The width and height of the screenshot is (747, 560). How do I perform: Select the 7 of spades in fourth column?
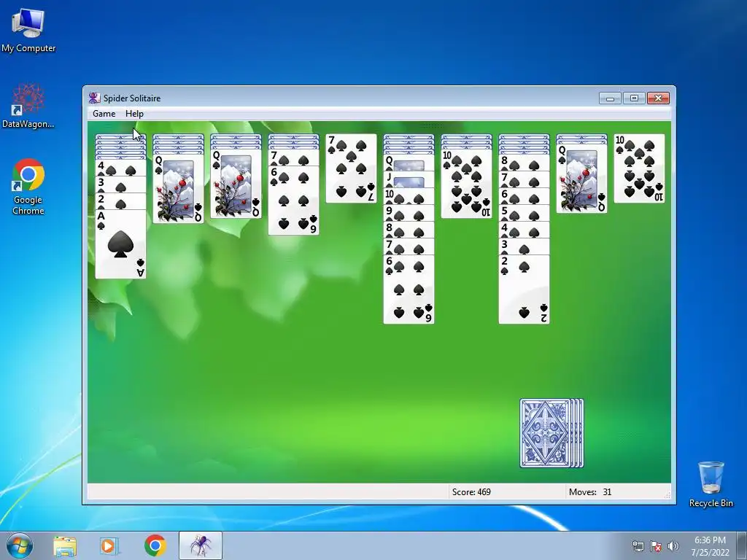[x=293, y=157]
